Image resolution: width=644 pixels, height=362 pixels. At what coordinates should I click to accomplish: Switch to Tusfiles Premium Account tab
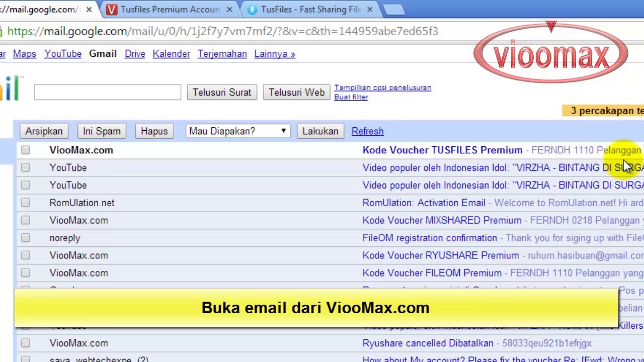pos(170,9)
